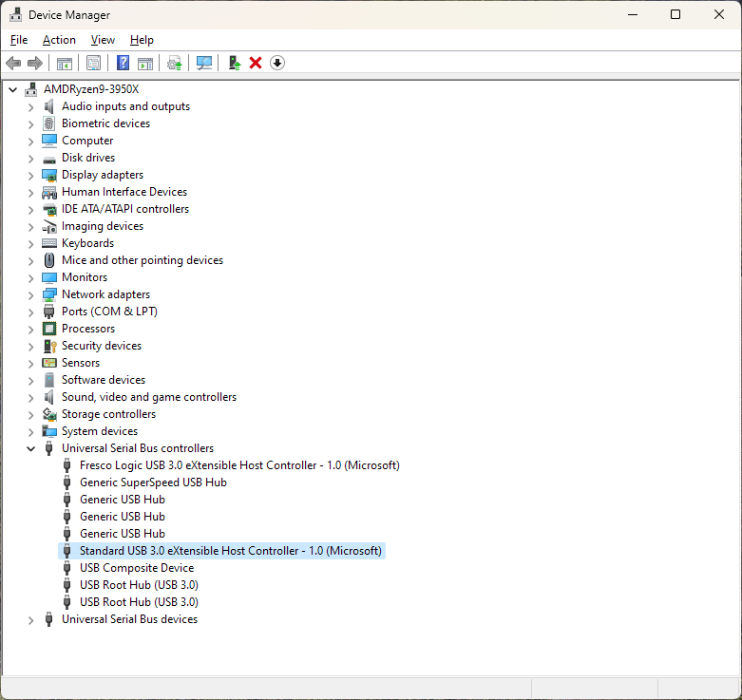Select the IDE ATA/ATAPI controllers icon

point(49,209)
